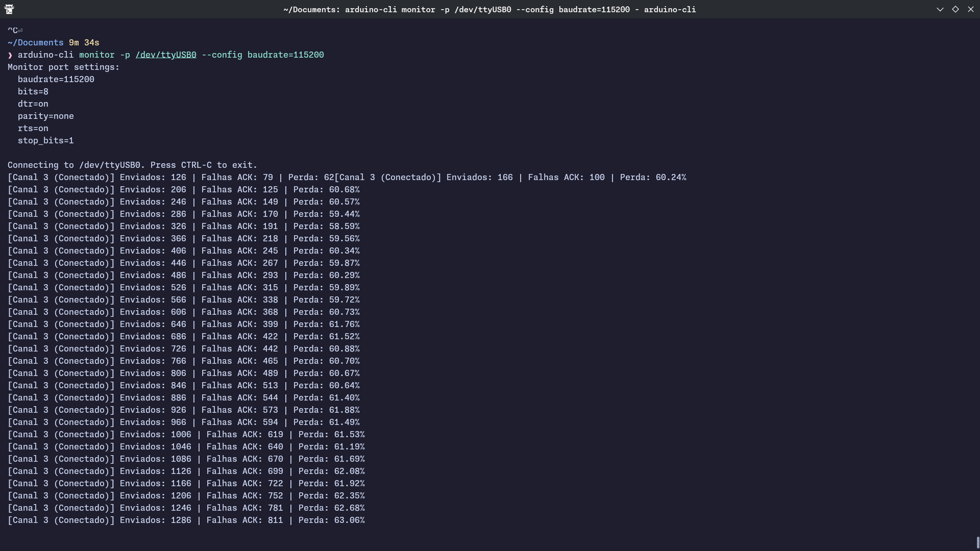Click the log line Enviados: 726
This screenshot has width=980, height=551.
(x=184, y=348)
